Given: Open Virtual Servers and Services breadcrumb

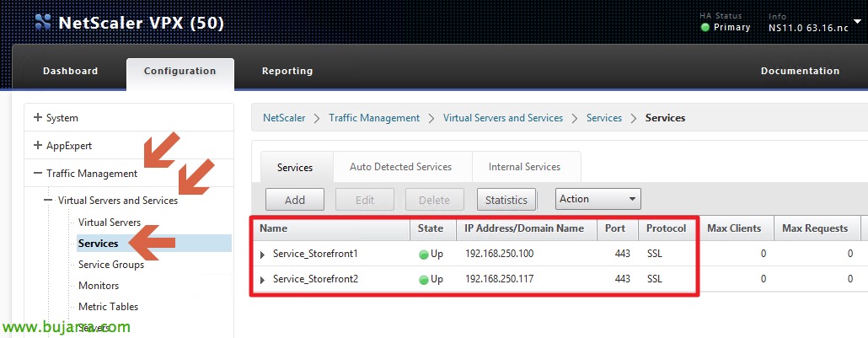Looking at the screenshot, I should point(503,118).
